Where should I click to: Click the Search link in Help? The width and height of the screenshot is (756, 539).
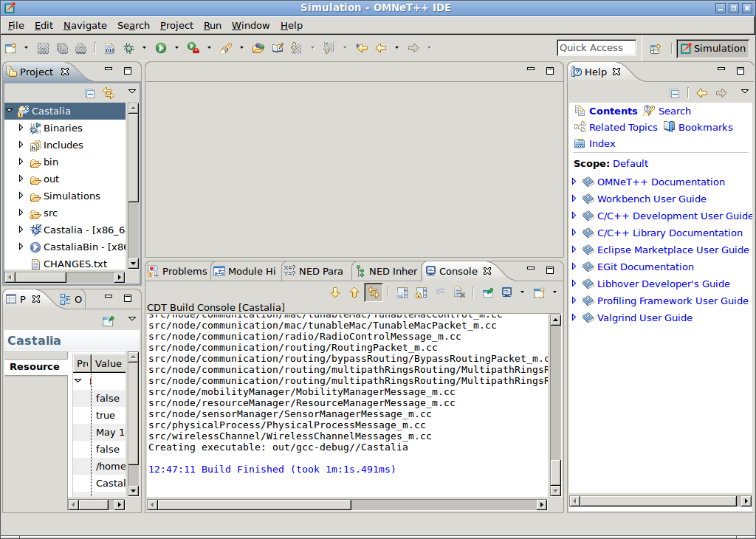click(675, 111)
